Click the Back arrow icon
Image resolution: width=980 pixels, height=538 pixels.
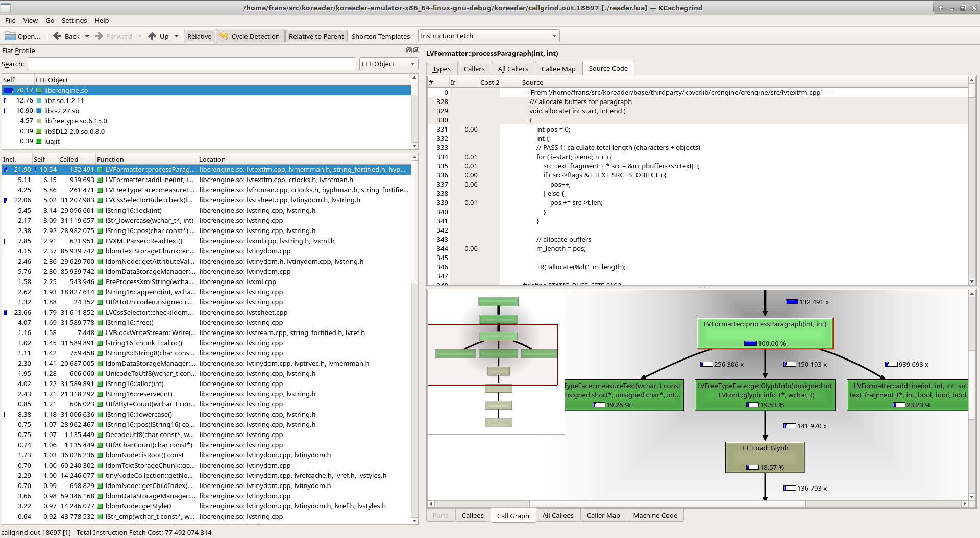pos(57,36)
